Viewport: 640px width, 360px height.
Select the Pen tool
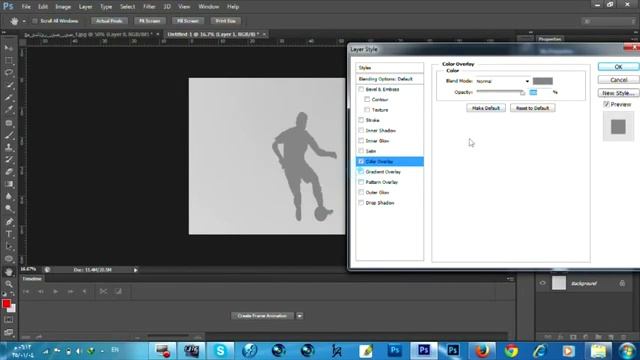9,222
